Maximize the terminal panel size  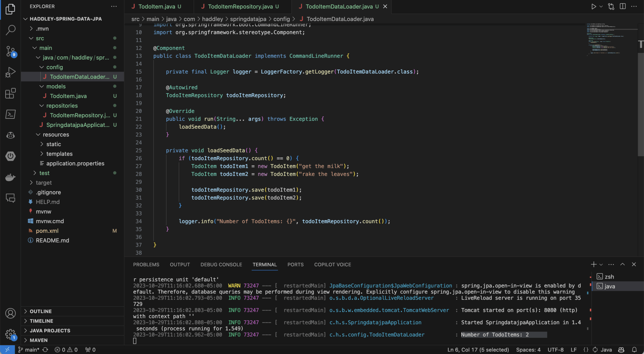[623, 265]
